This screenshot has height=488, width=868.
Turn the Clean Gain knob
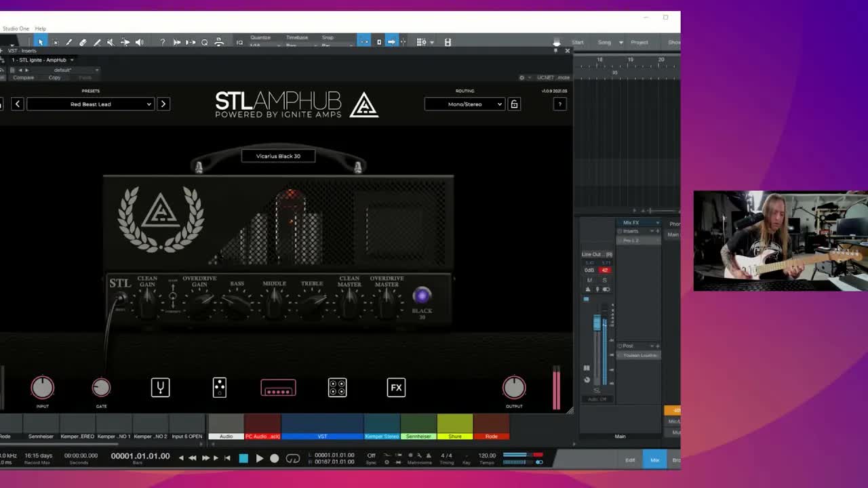click(147, 305)
